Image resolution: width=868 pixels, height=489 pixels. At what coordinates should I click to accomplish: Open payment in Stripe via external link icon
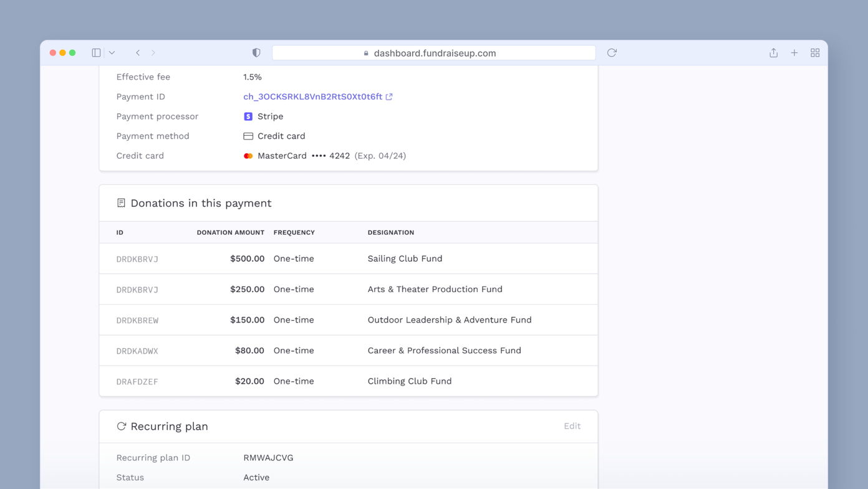click(389, 97)
